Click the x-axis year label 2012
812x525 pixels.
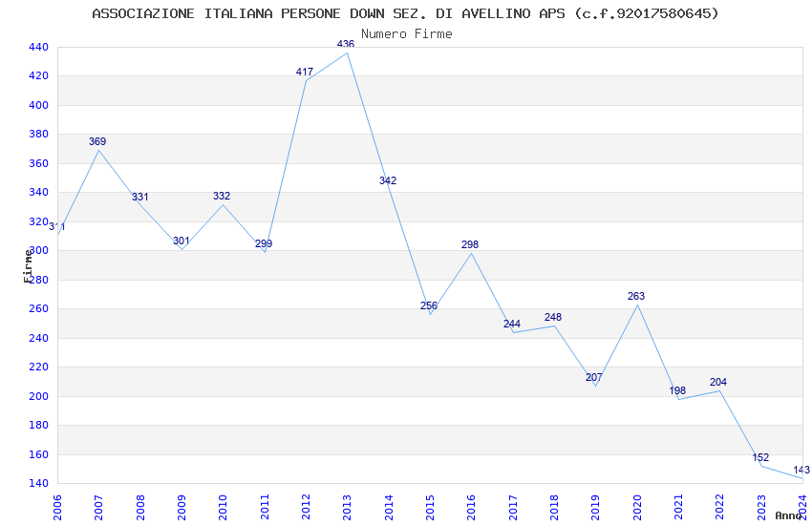pyautogui.click(x=306, y=507)
